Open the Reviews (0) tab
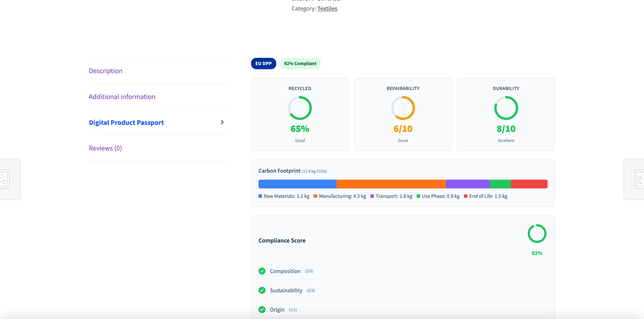 105,148
